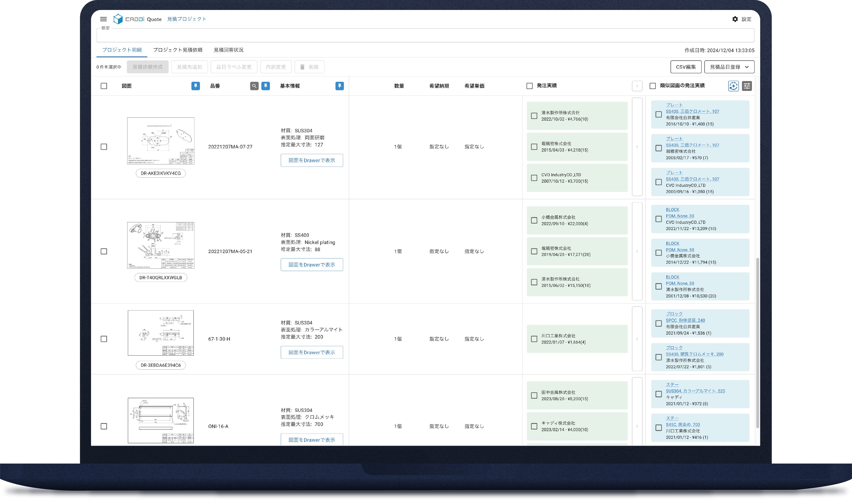Open drawing thumbnail DR-T4OQRLXXWGLB

pyautogui.click(x=161, y=245)
